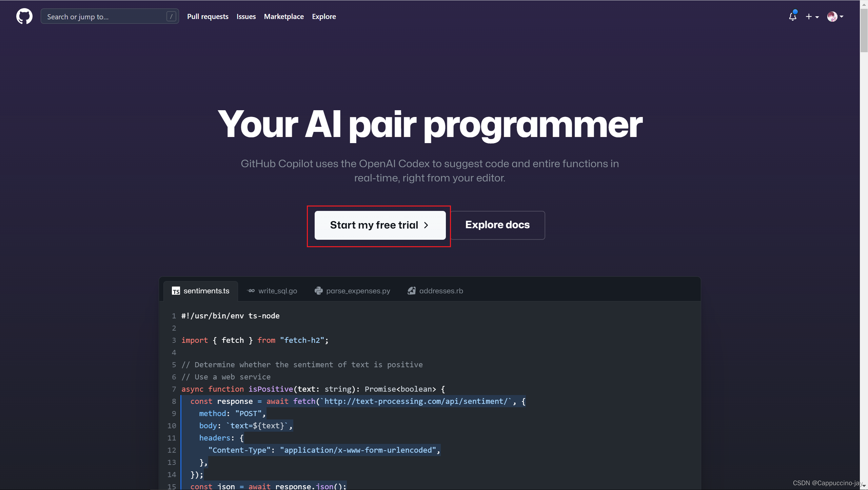Click the 'method: "POST"' code line
The width and height of the screenshot is (868, 490).
pos(232,414)
